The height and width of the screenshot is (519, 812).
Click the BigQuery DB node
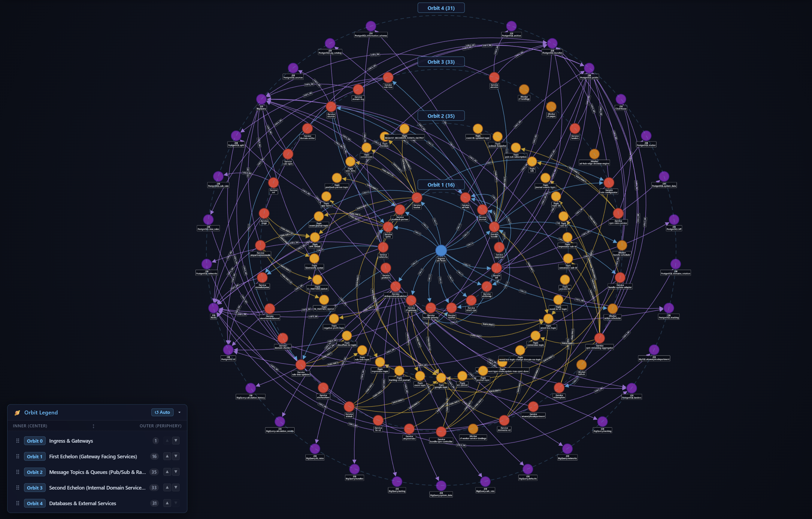pos(261,99)
